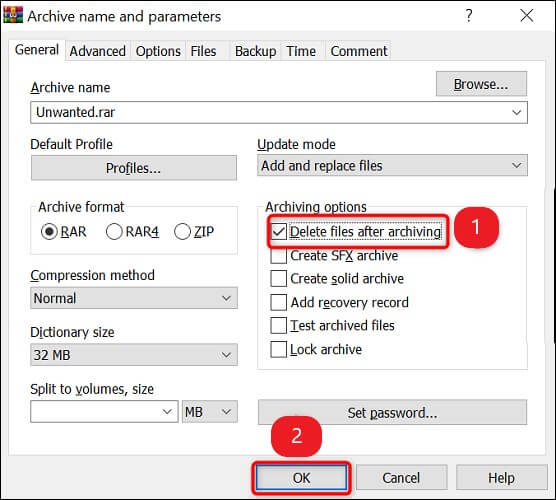Uncheck Delete files after archiving
Image resolution: width=556 pixels, height=500 pixels.
pyautogui.click(x=278, y=232)
